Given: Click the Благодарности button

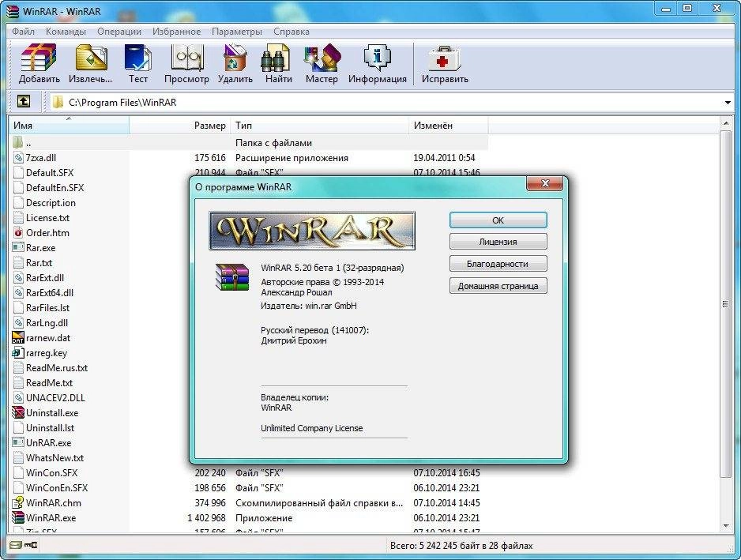Looking at the screenshot, I should (498, 264).
